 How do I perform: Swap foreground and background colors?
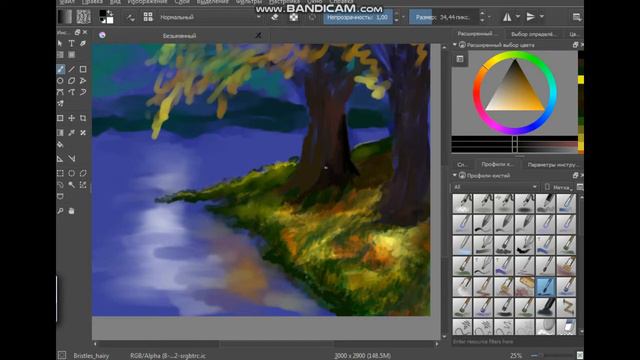point(110,13)
